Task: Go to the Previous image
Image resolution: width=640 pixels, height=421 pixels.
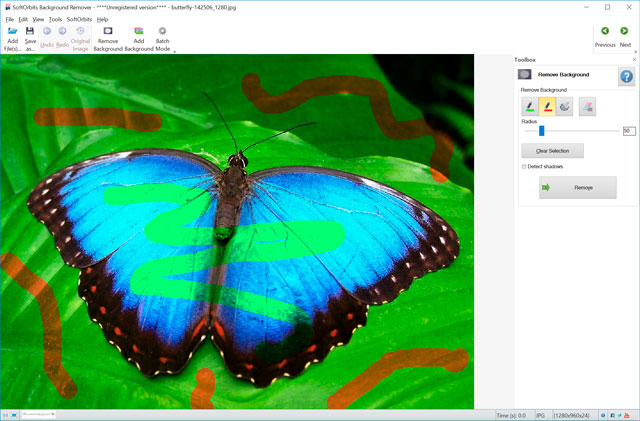Action: point(605,32)
